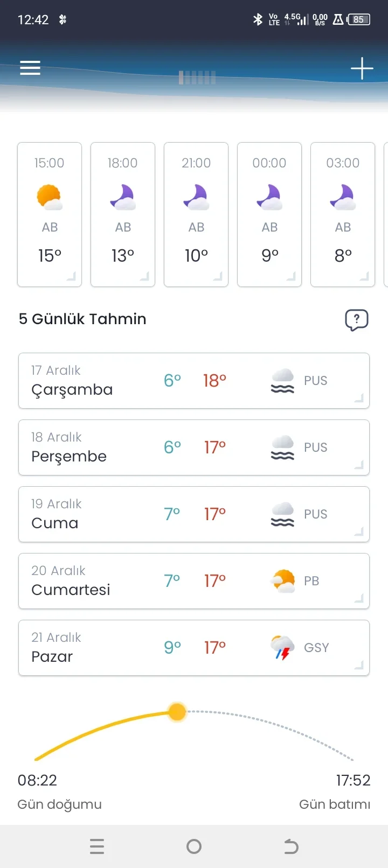388x868 pixels.
Task: Tap the fog icon for Çarşamba
Action: click(x=282, y=381)
